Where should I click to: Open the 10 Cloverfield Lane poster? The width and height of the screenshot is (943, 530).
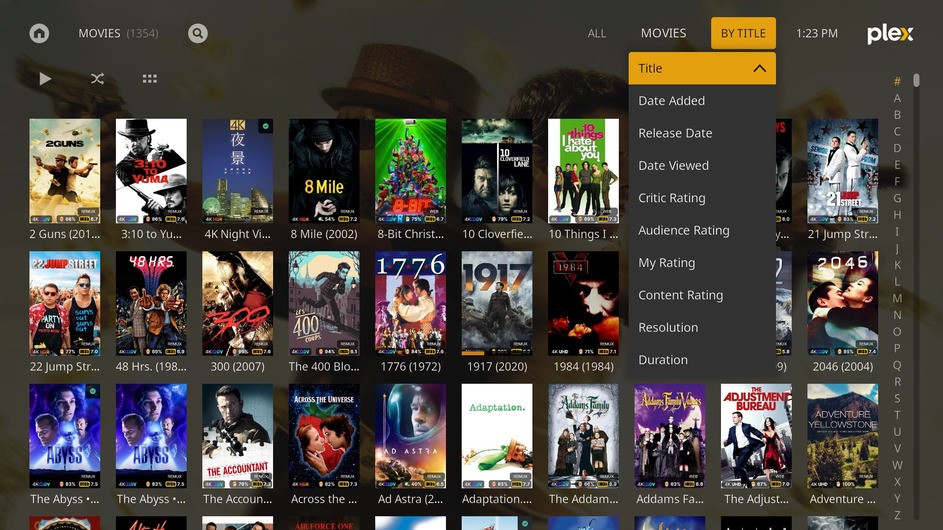pyautogui.click(x=497, y=171)
